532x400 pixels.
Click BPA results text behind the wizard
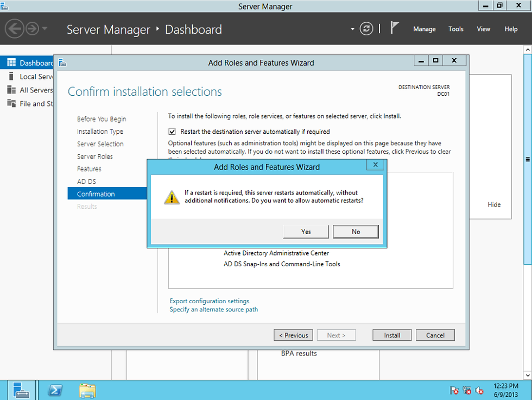point(299,353)
